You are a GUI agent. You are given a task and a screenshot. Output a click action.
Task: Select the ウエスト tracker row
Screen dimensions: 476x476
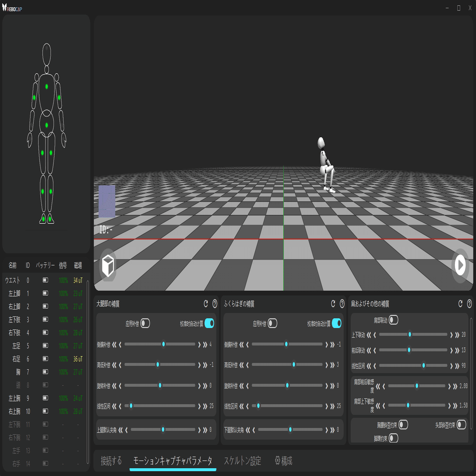(44, 280)
